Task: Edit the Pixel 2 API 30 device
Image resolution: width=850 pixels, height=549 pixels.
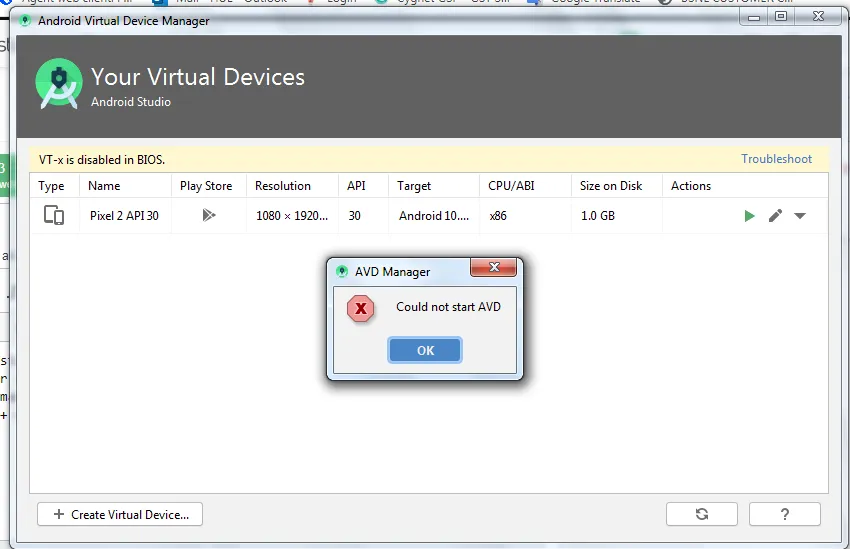Action: coord(775,216)
